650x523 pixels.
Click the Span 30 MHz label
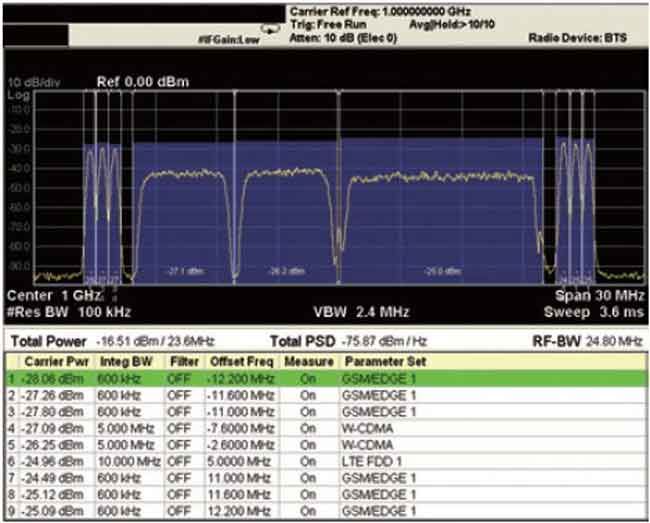pyautogui.click(x=599, y=297)
